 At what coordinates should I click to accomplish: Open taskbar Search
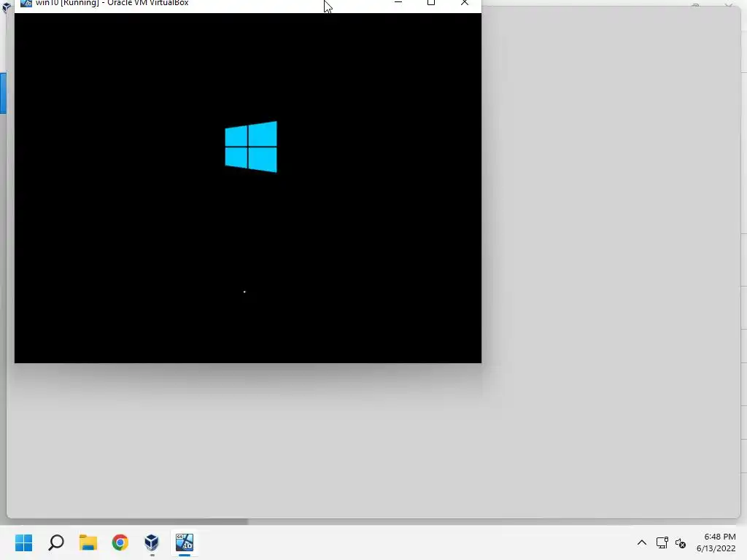[x=56, y=542]
